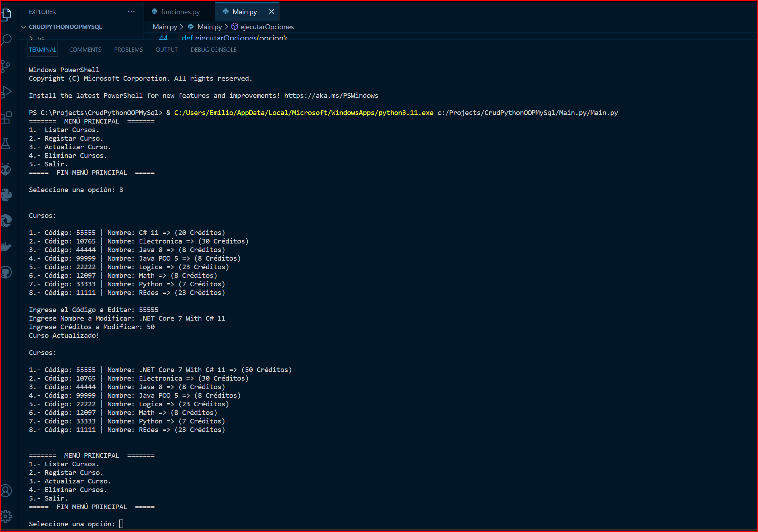
Task: Open Run and Debug view
Action: (x=6, y=92)
